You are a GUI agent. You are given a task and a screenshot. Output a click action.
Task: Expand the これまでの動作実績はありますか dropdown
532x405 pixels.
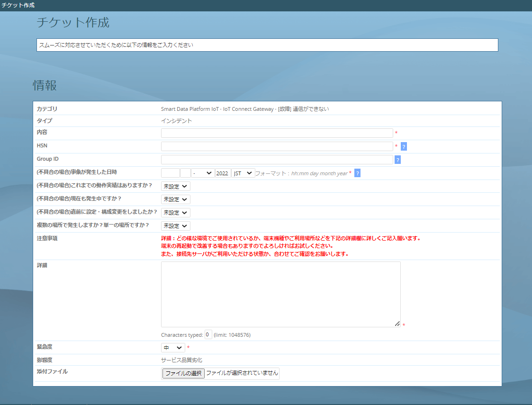(175, 186)
